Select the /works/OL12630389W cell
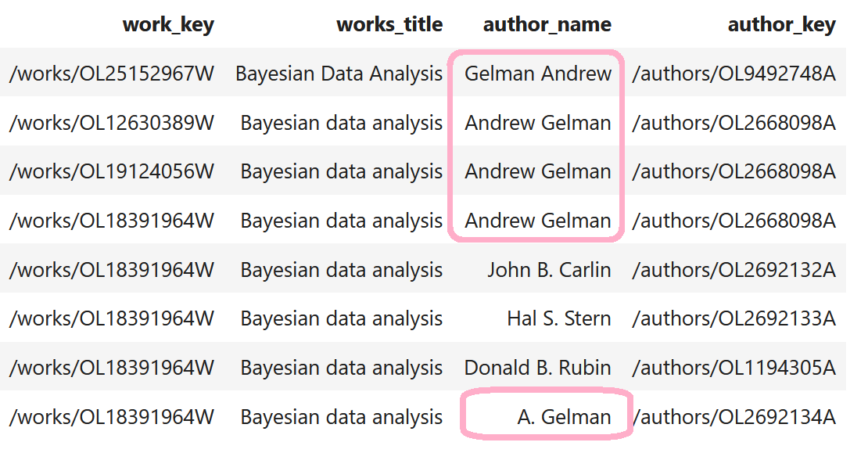The width and height of the screenshot is (868, 453). point(111,122)
